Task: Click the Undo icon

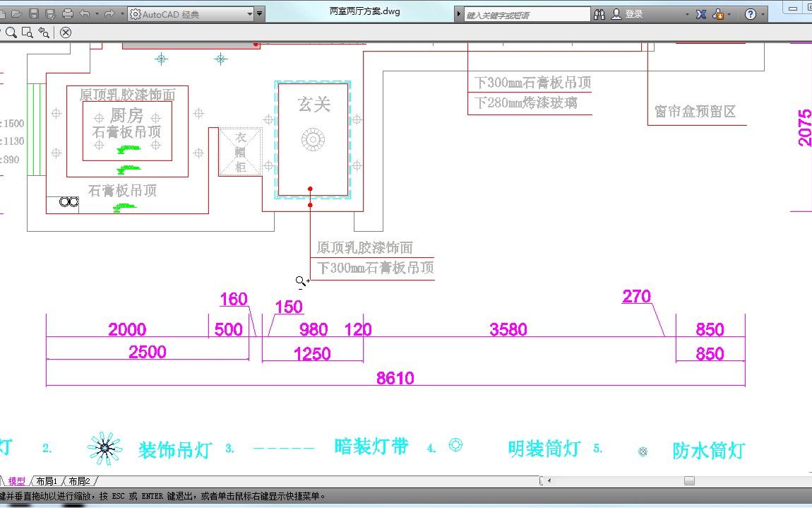Action: pyautogui.click(x=85, y=13)
